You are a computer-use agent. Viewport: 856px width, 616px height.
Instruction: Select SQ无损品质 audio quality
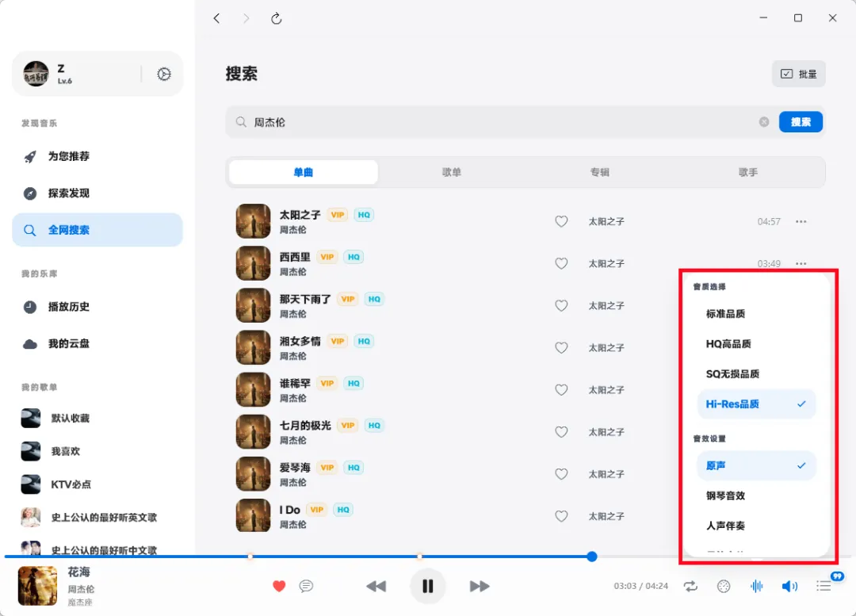click(756, 374)
